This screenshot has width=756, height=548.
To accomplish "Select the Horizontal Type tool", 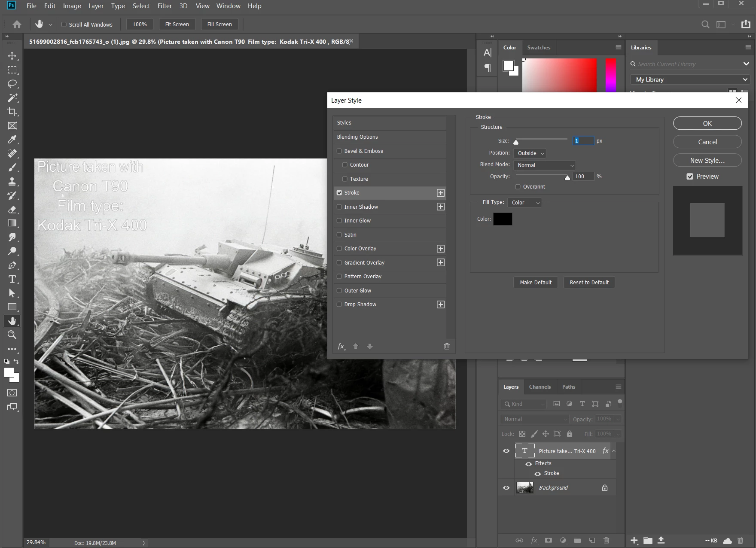I will 12,279.
